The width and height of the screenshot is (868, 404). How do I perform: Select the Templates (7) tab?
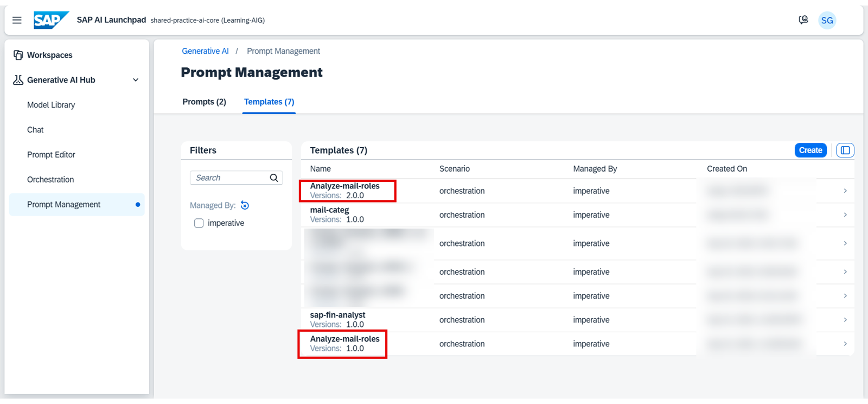click(x=269, y=102)
